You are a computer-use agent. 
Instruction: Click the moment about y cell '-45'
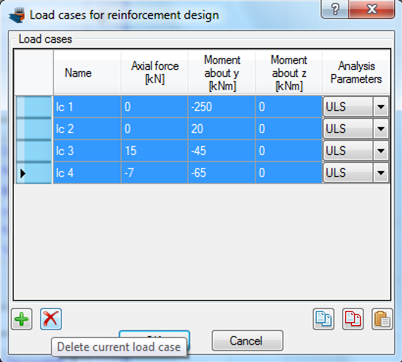(222, 151)
